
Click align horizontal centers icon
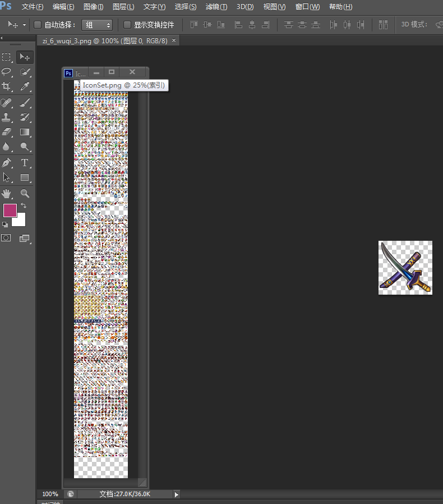pyautogui.click(x=252, y=25)
